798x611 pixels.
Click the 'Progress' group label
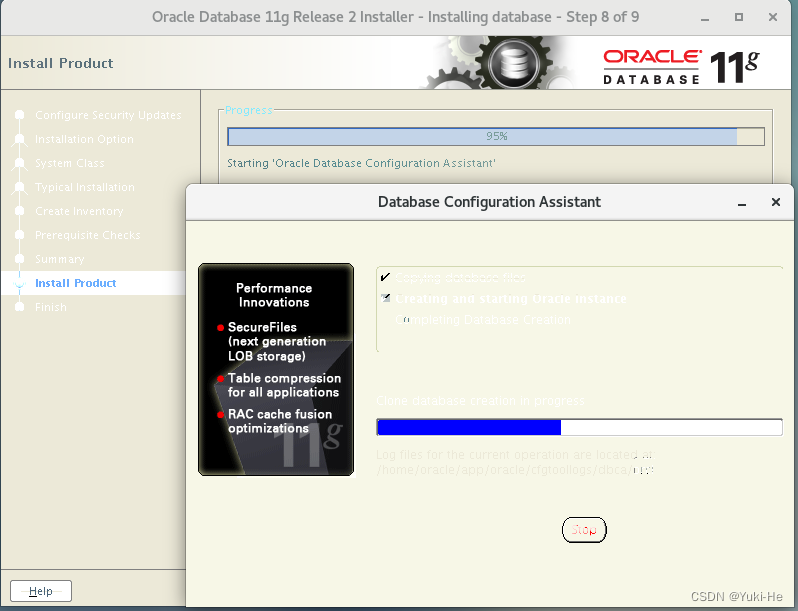[249, 110]
